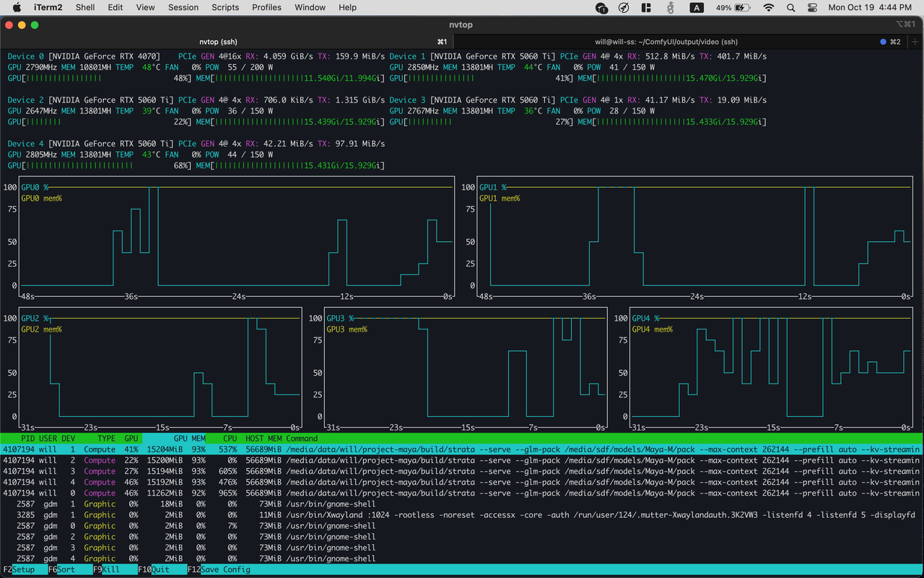924x578 pixels.
Task: Open the iTerm2 application menu
Action: point(47,7)
